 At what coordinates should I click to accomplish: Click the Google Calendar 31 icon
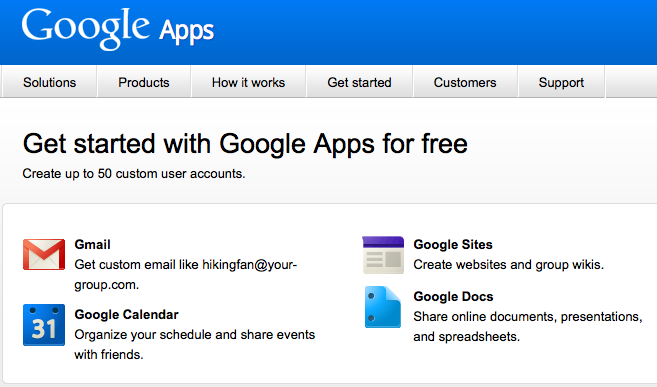44,325
